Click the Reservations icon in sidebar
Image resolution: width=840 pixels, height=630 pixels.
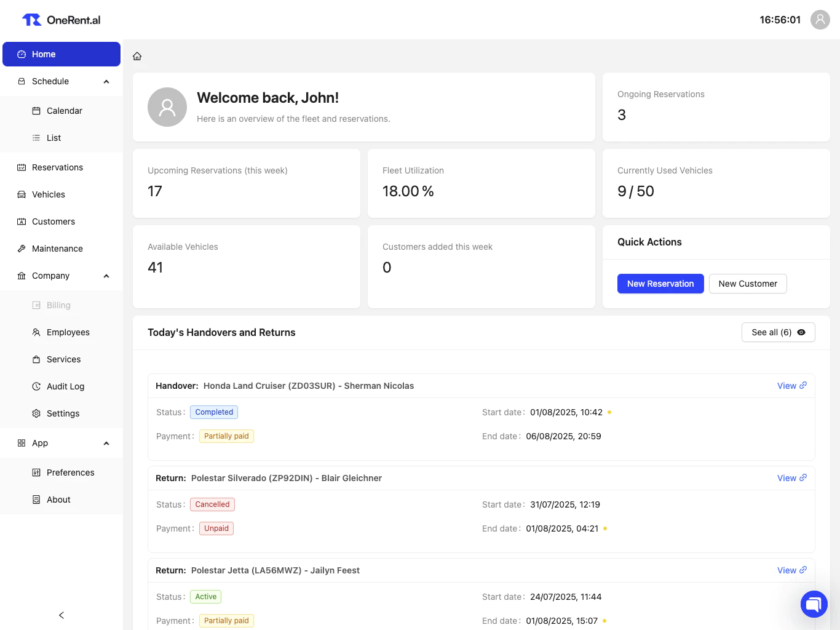(x=22, y=167)
